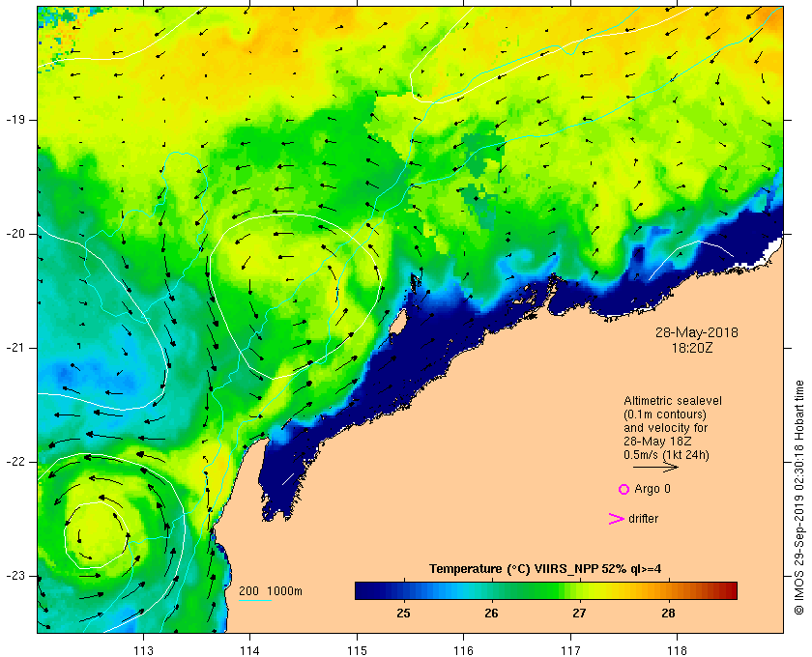Select the date text 28-May-2018
Viewport: 812px width, 657px height.
pos(697,332)
